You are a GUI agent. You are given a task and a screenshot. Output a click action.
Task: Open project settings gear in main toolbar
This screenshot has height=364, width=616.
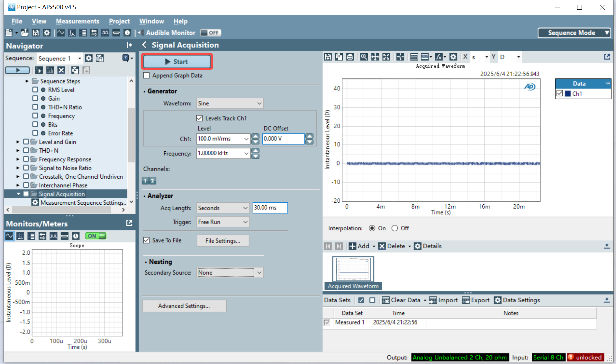pos(47,33)
